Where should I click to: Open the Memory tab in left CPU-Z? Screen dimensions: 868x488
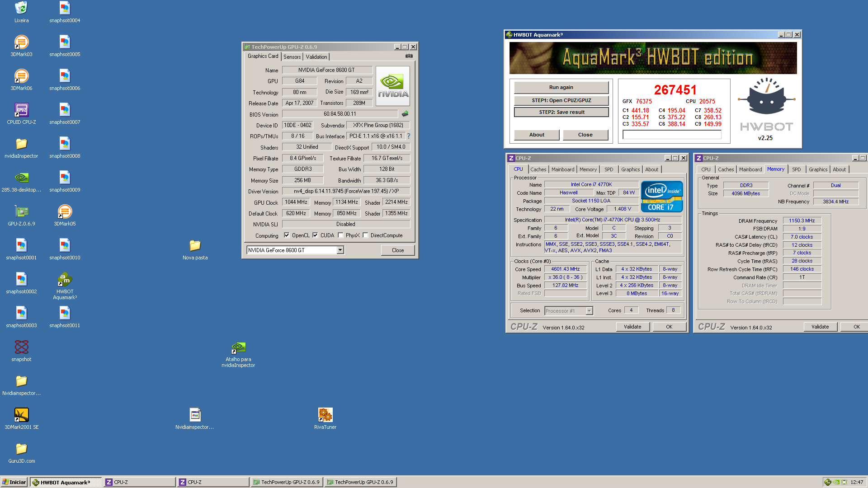click(588, 169)
